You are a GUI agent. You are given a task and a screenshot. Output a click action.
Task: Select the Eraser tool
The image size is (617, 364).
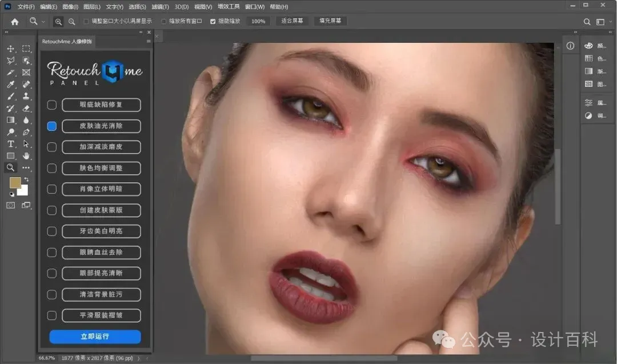pyautogui.click(x=26, y=108)
